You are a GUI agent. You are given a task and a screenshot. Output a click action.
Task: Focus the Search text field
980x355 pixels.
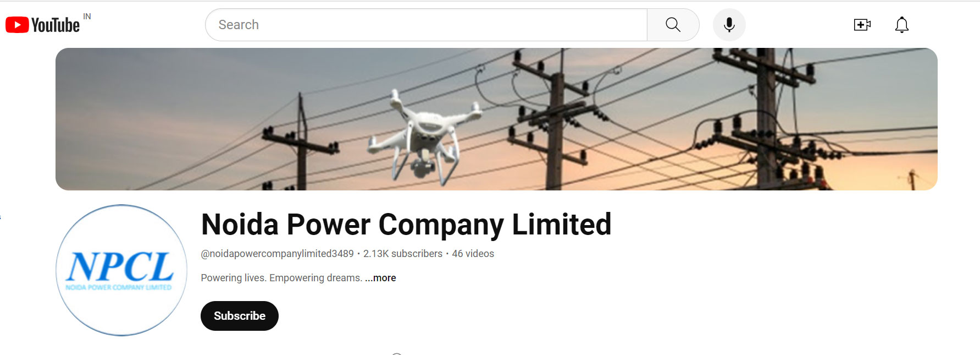[427, 25]
